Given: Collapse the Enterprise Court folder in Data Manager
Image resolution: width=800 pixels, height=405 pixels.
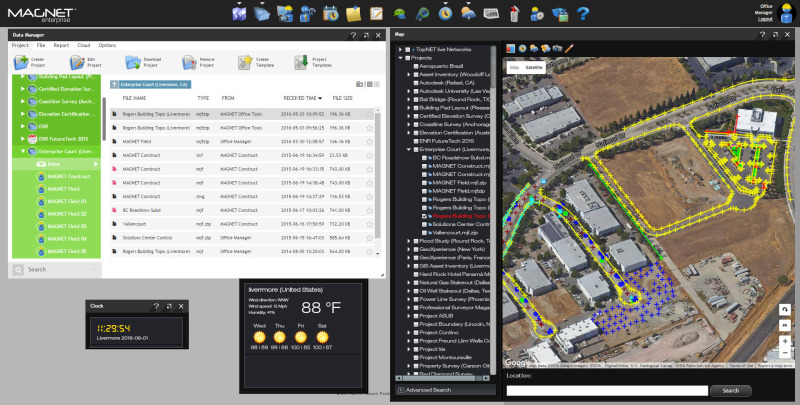Looking at the screenshot, I should click(22, 152).
